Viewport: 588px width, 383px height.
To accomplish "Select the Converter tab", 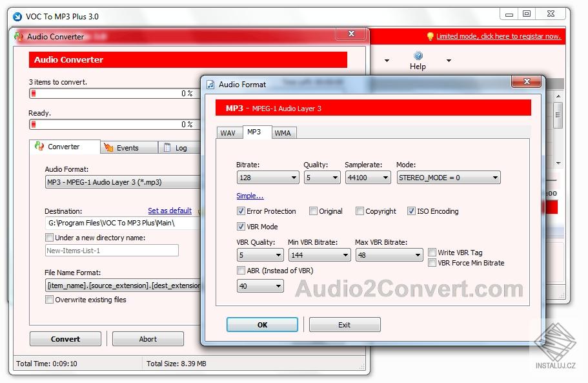I will tap(65, 147).
